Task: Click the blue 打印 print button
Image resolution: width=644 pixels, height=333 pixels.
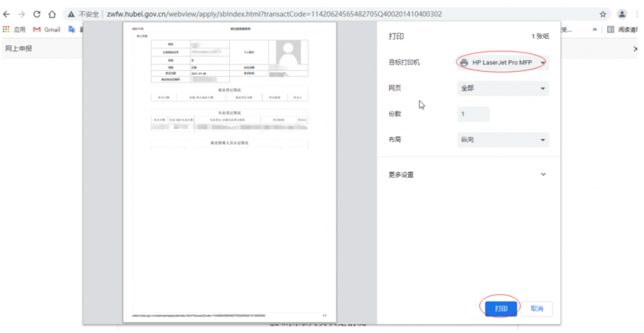Action: click(501, 309)
